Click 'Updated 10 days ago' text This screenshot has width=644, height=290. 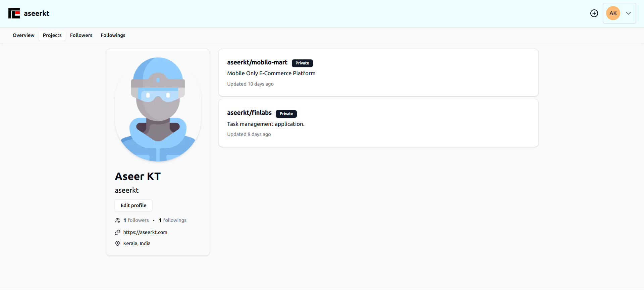pyautogui.click(x=250, y=84)
